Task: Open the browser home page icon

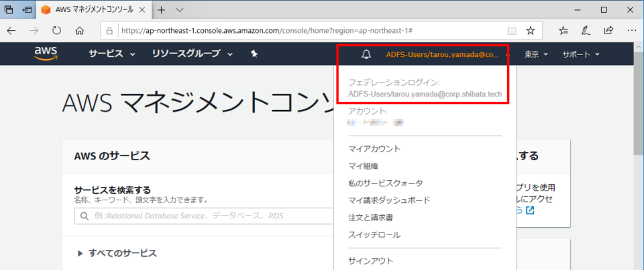Action: [x=80, y=30]
